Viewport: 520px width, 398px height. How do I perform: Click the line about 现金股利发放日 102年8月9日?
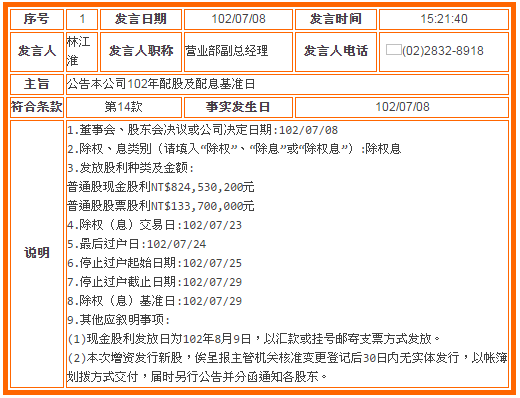253,339
